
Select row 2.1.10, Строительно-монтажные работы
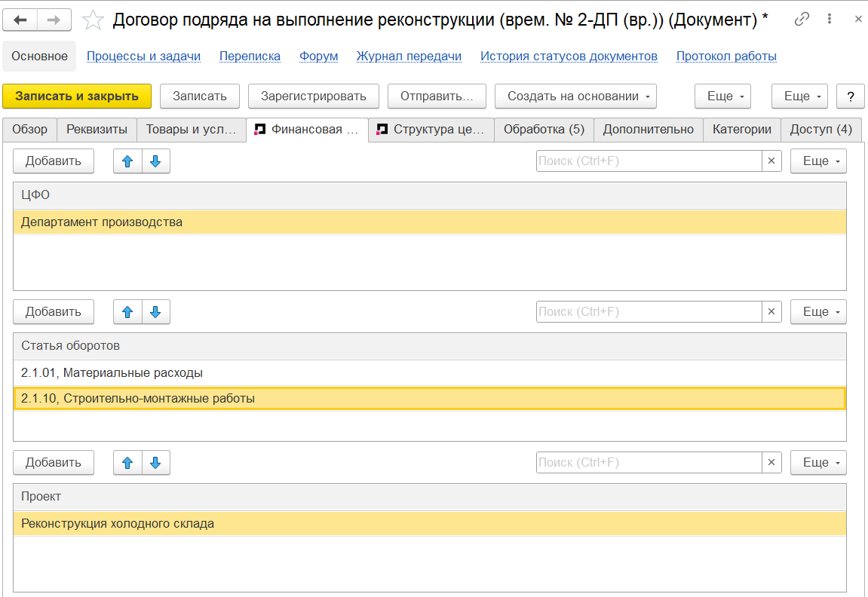click(430, 398)
